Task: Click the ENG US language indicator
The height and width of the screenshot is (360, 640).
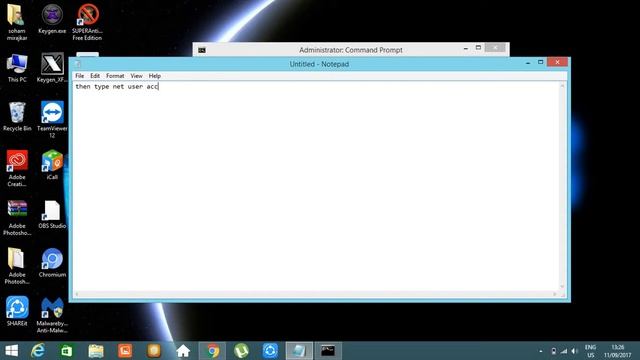Action: click(x=590, y=351)
